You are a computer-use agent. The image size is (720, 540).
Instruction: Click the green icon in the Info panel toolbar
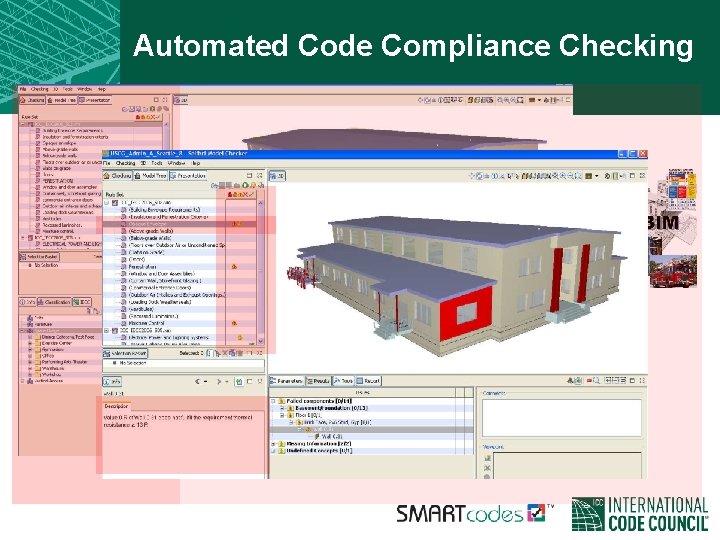click(x=239, y=382)
